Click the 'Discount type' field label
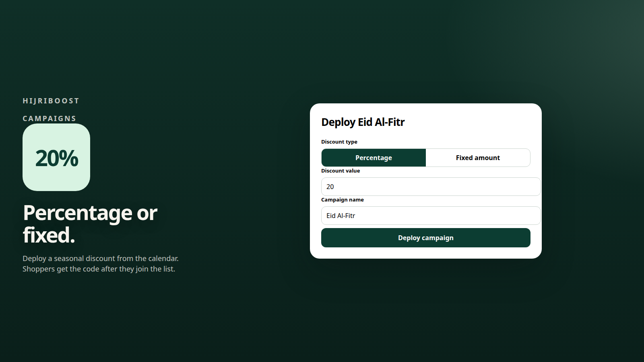This screenshot has height=362, width=644. coord(339,142)
